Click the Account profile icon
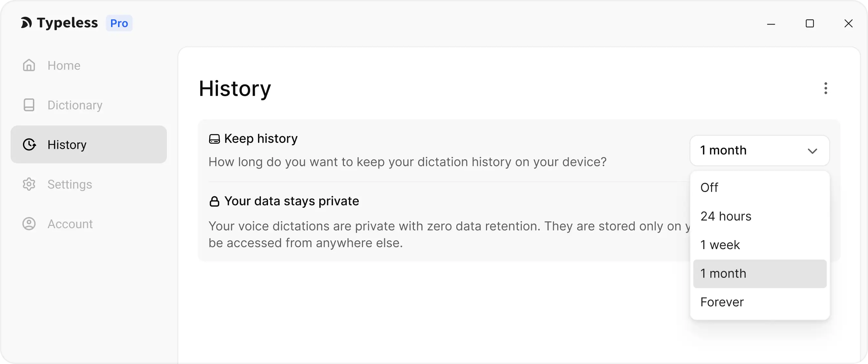This screenshot has height=364, width=868. tap(29, 224)
